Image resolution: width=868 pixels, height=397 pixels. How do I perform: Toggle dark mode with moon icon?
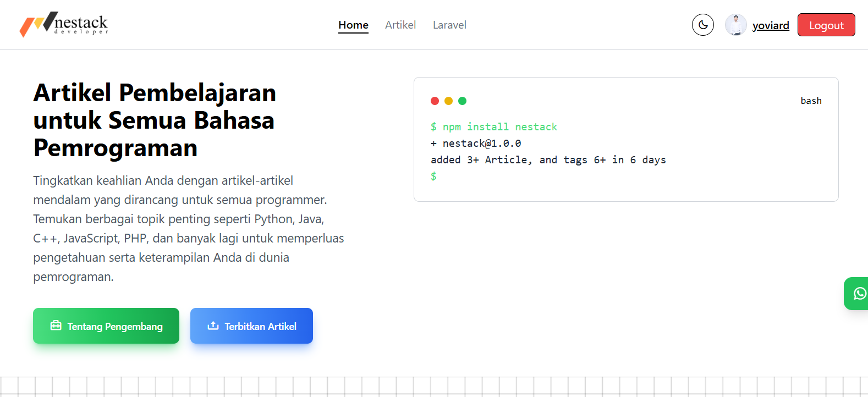point(702,25)
